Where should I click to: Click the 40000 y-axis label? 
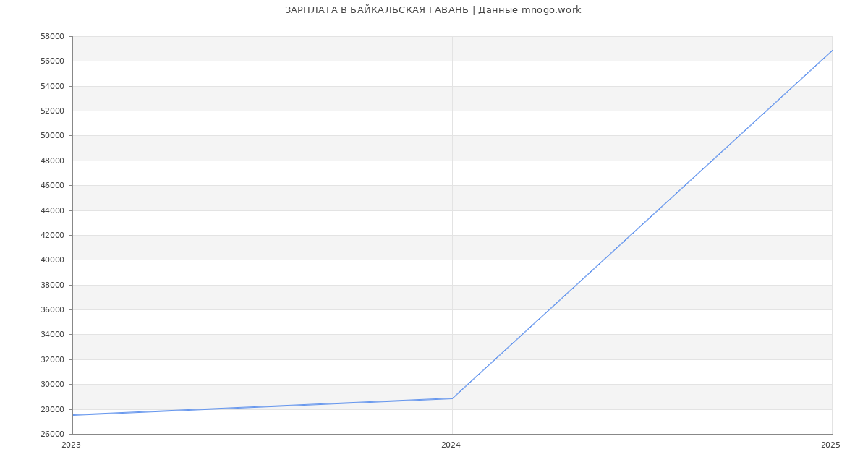[52, 260]
